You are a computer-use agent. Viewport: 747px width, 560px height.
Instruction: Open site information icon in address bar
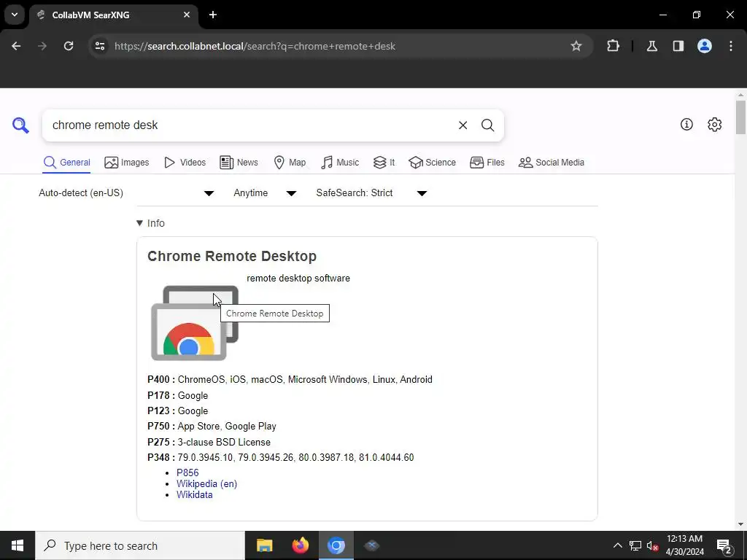100,46
